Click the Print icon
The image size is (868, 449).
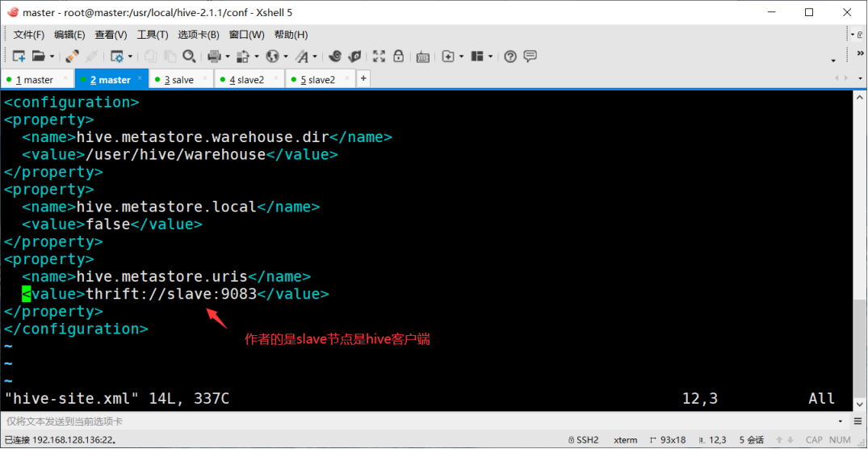tap(214, 56)
